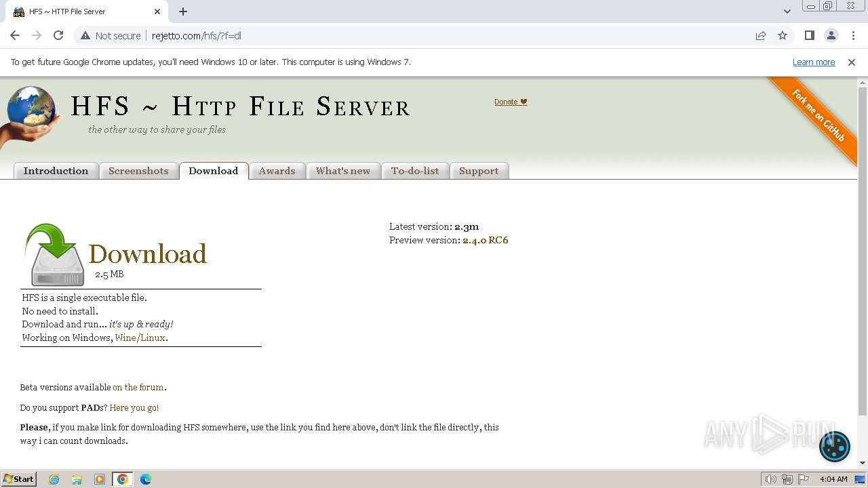This screenshot has width=868, height=488.
Task: Click the scrollbar down arrow
Action: 863,463
